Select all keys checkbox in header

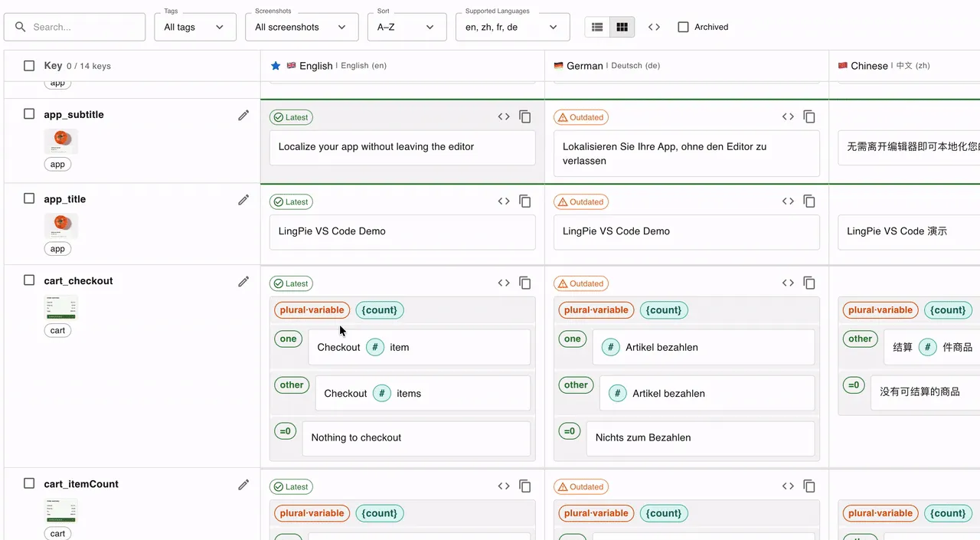click(29, 66)
